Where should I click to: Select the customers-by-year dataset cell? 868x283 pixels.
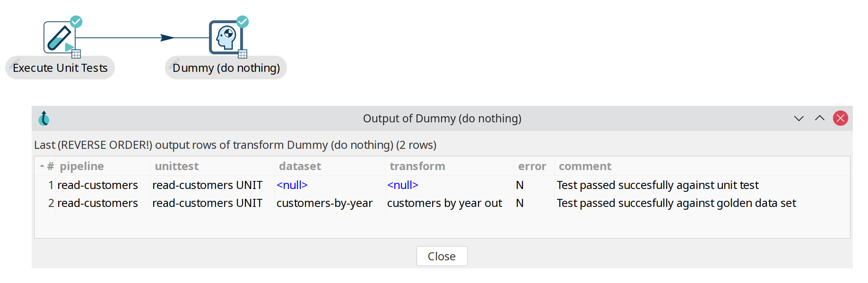(324, 203)
